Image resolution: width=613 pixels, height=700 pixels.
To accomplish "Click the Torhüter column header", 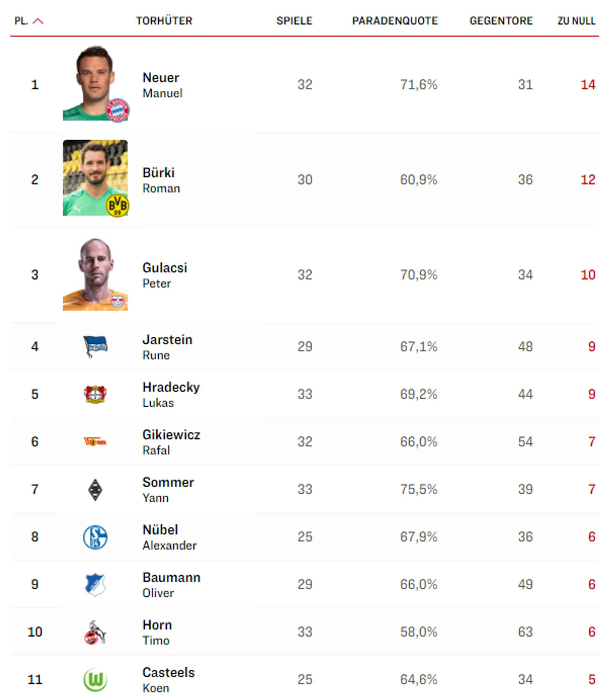I will (x=164, y=21).
